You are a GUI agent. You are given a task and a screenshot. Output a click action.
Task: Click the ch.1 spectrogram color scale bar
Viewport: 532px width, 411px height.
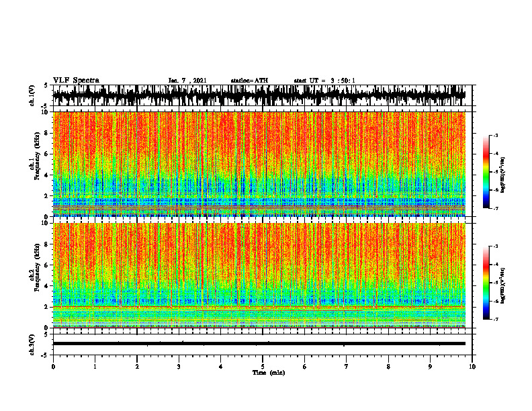486,171
